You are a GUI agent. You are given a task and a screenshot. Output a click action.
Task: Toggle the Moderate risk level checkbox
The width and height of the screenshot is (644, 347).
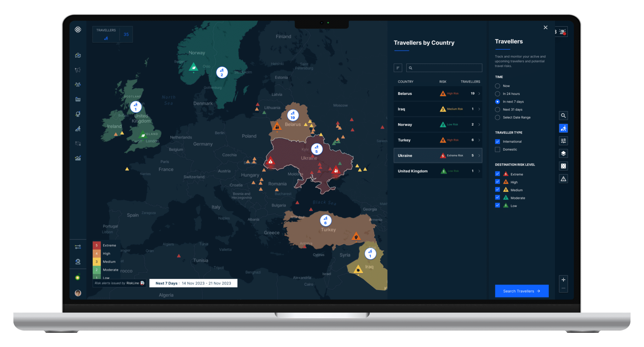coord(497,197)
